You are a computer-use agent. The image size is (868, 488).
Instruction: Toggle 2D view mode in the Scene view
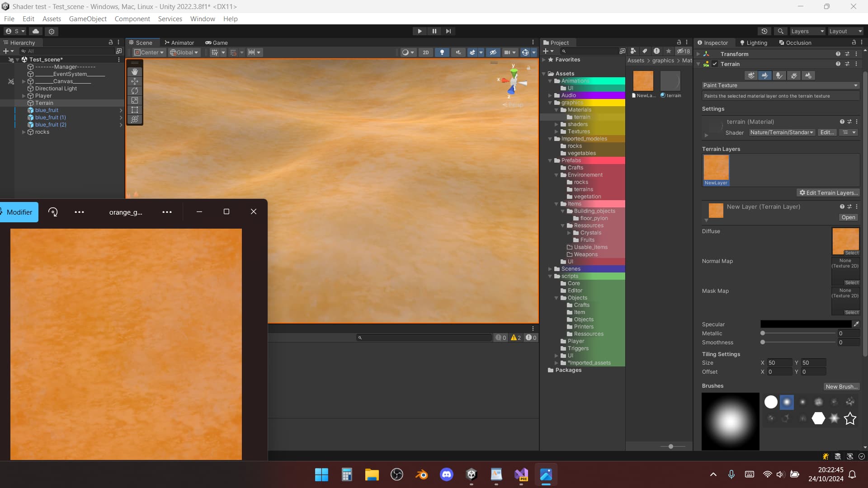425,52
